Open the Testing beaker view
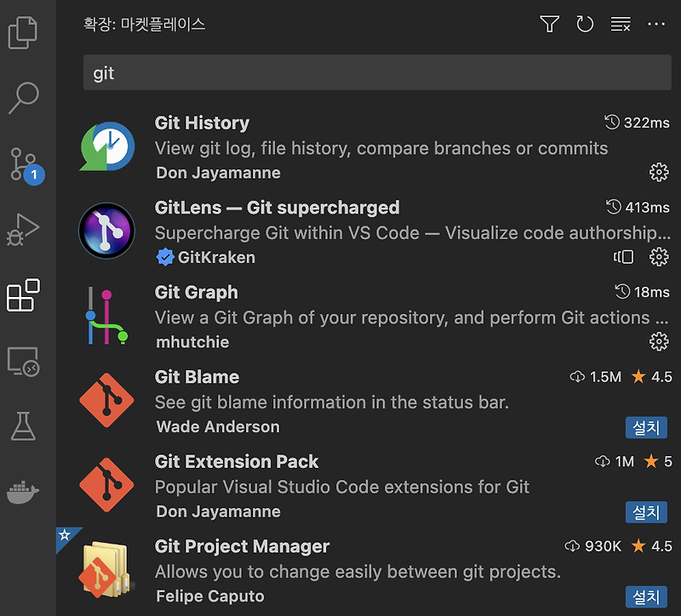Screen dimensions: 681x616 (x=23, y=427)
